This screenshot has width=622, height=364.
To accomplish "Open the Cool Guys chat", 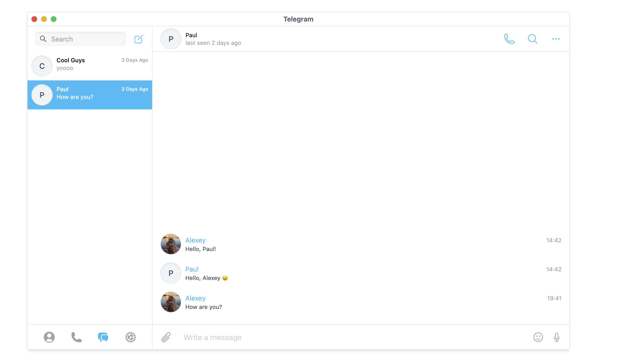I will (x=90, y=66).
